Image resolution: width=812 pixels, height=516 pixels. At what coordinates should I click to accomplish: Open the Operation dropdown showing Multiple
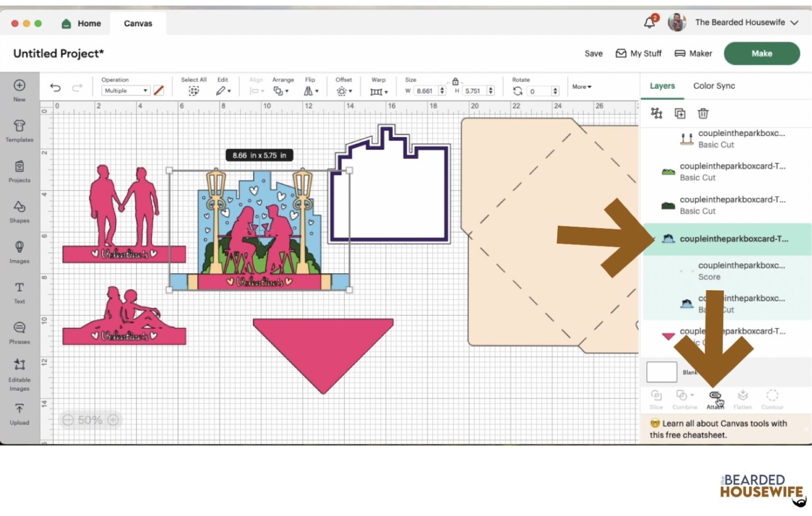pyautogui.click(x=125, y=91)
